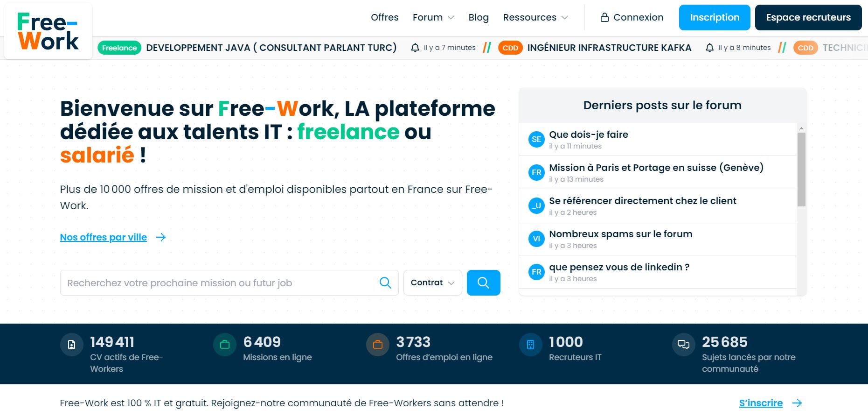This screenshot has height=417, width=868.
Task: Open the Contrat dropdown
Action: tap(432, 283)
